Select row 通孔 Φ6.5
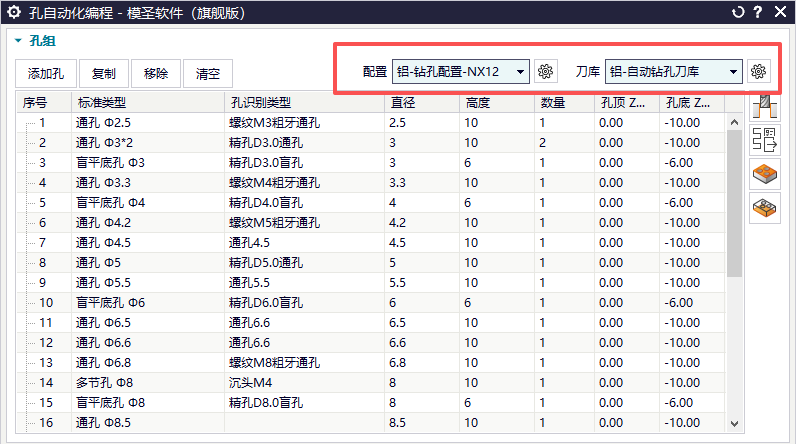The height and width of the screenshot is (444, 796). pyautogui.click(x=371, y=323)
